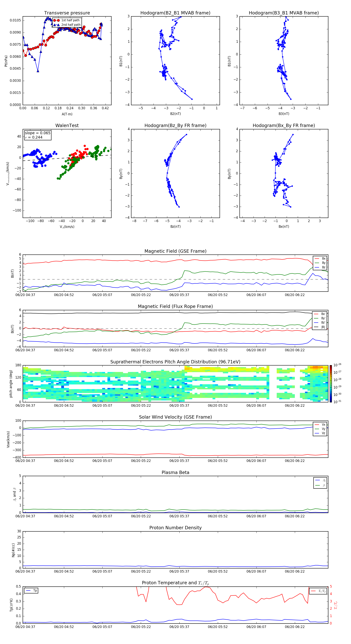This screenshot has height=644, width=351.
Task: Click the 'βp and β' y-axis label
Action: [x=14, y=494]
